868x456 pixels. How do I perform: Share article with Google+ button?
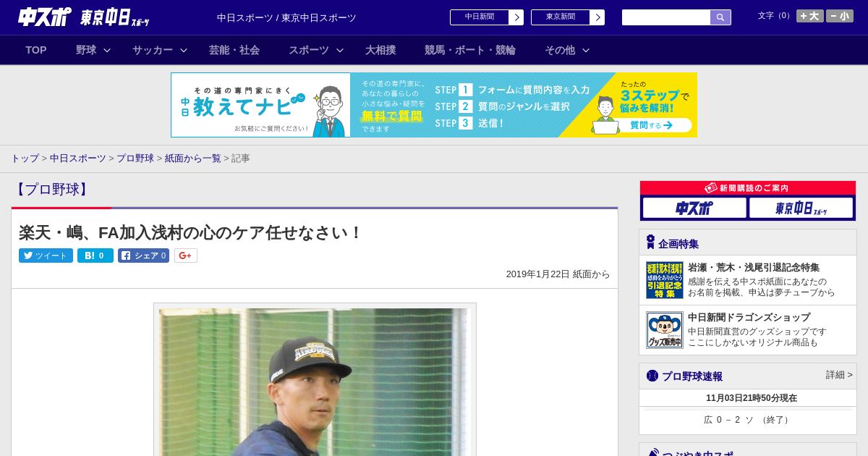click(186, 256)
